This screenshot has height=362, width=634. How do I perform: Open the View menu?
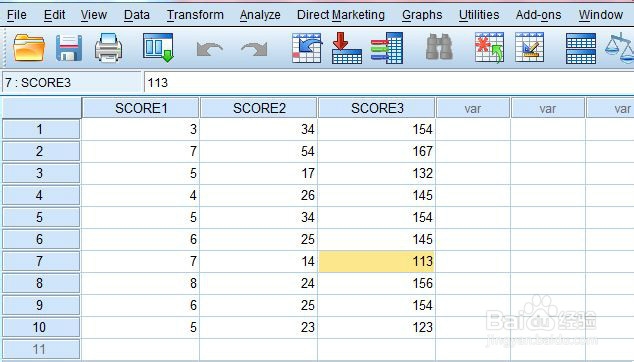(x=94, y=15)
